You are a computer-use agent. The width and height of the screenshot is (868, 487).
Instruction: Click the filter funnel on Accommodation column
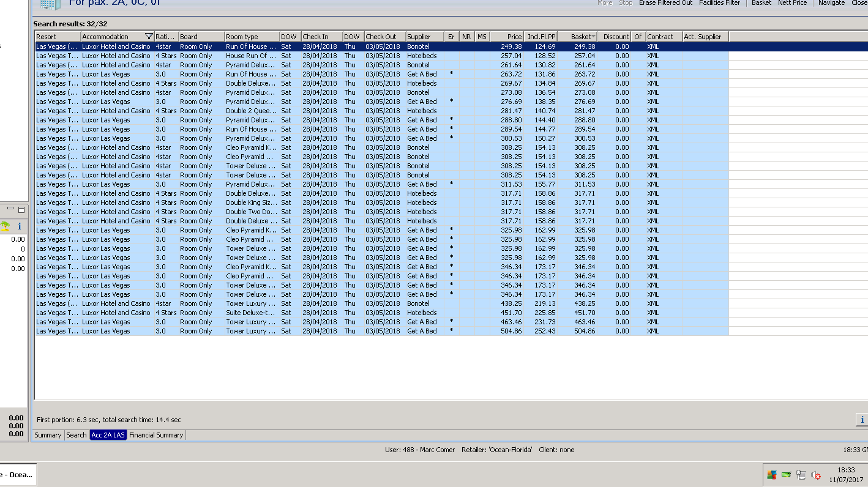(149, 37)
